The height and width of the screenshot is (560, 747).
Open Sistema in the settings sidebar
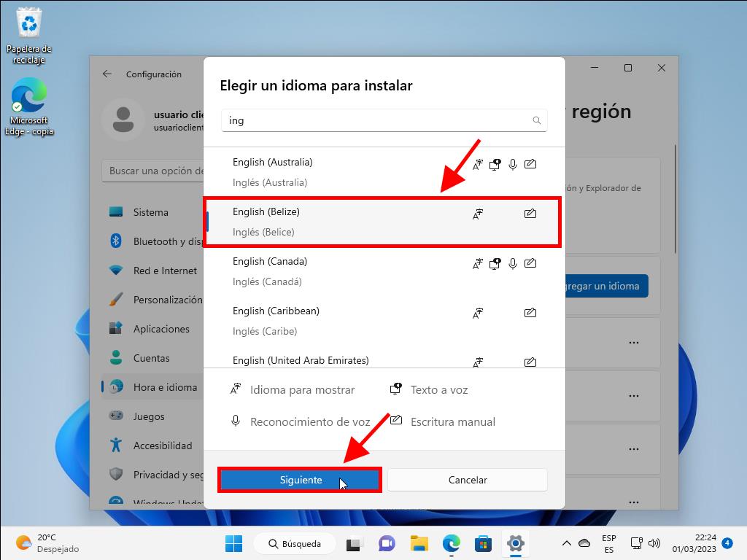pyautogui.click(x=150, y=212)
